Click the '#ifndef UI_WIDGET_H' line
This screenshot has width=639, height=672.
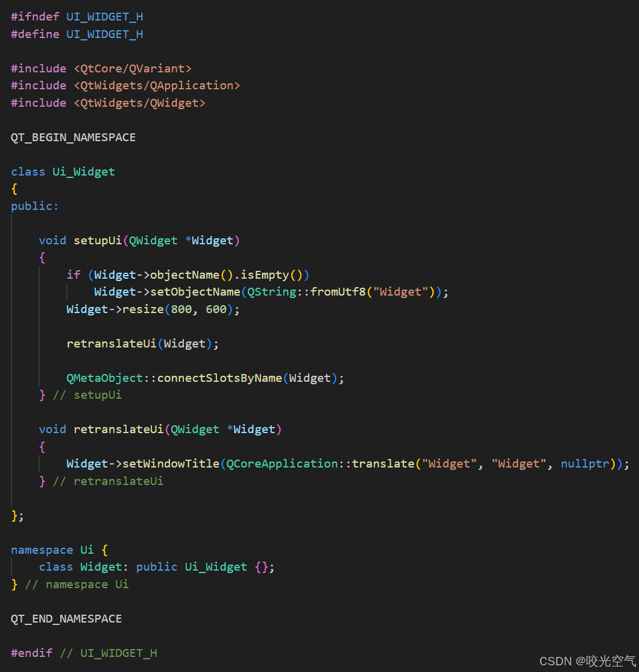[77, 17]
